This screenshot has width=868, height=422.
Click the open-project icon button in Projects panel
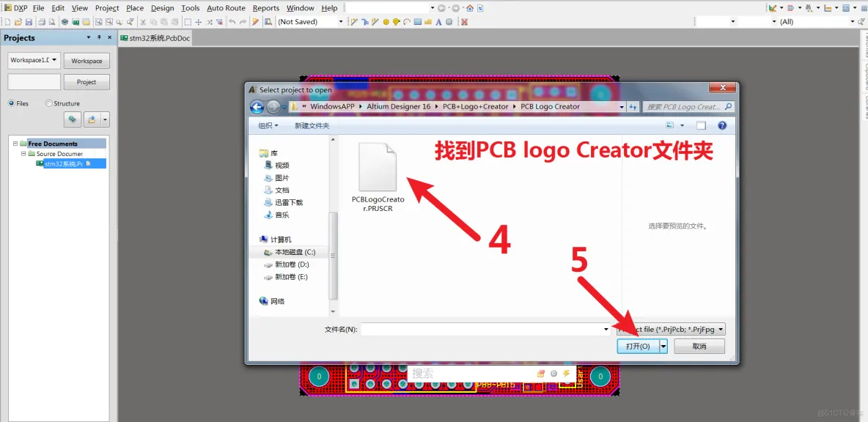pos(92,119)
